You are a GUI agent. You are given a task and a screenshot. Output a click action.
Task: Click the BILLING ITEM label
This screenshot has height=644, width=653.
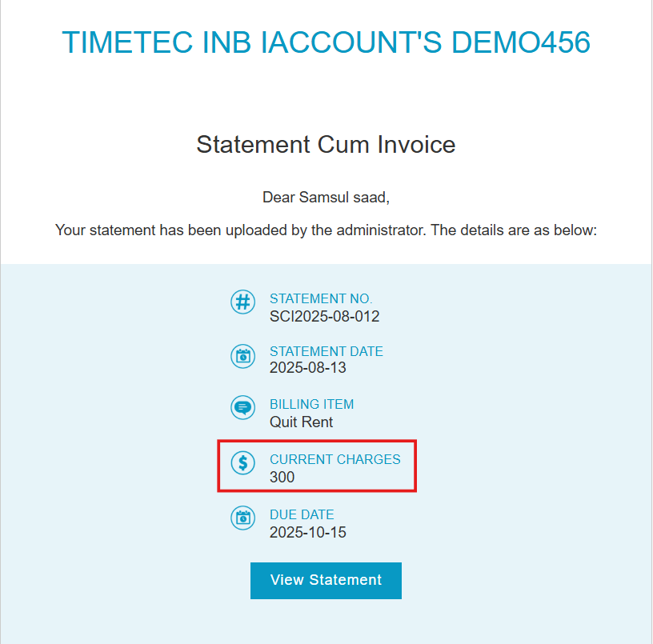tap(311, 404)
